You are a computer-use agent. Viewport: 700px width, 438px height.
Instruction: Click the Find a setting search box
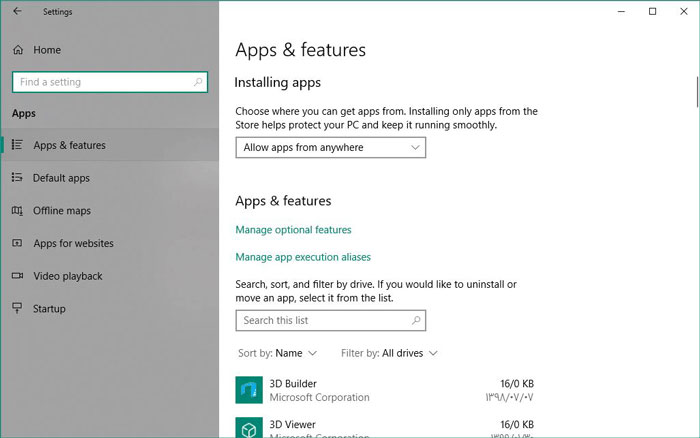tap(109, 82)
